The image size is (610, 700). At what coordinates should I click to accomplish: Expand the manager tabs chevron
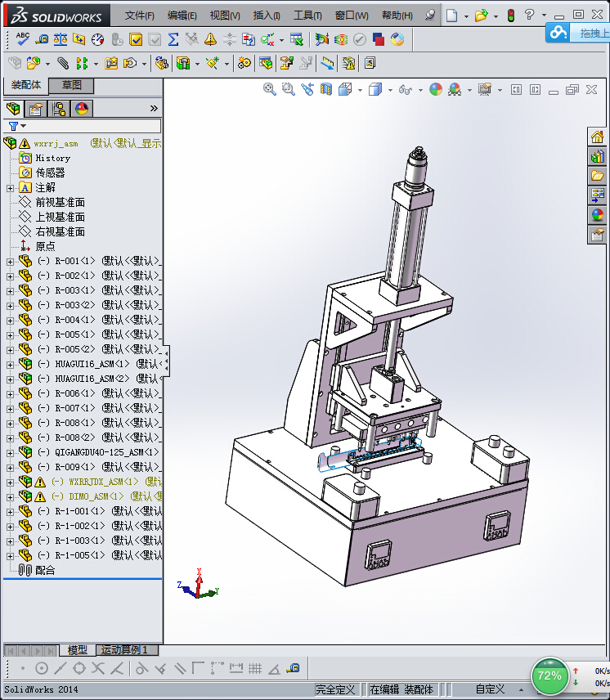coord(154,109)
